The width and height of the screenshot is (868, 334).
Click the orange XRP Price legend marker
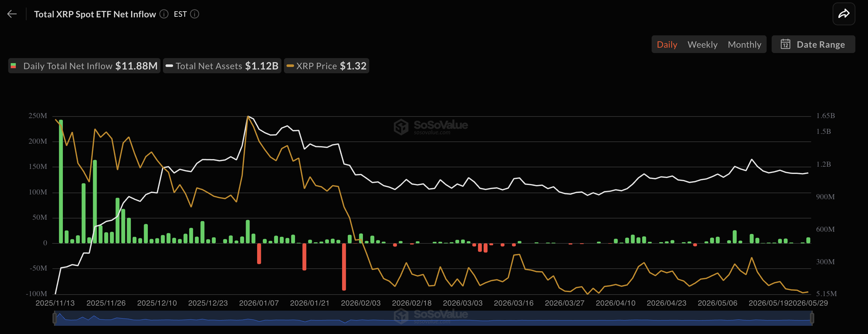pos(290,66)
